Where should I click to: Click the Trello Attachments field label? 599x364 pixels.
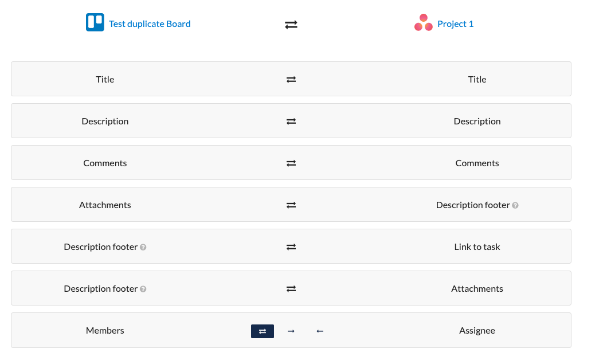click(105, 205)
